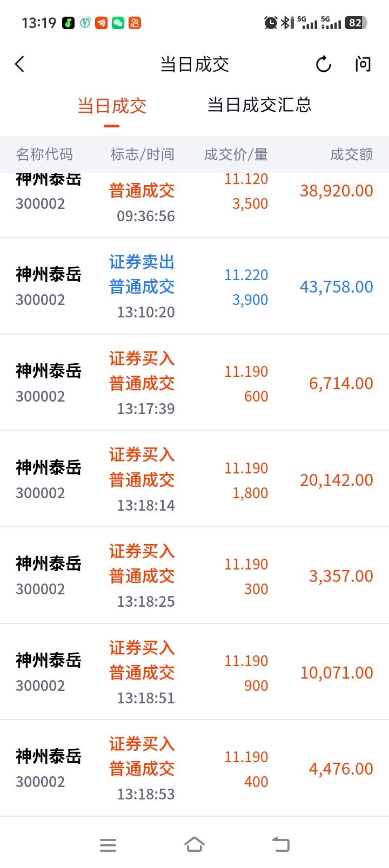Tap the 标志/时间 column header
Image resolution: width=389 pixels, height=868 pixels.
click(143, 154)
